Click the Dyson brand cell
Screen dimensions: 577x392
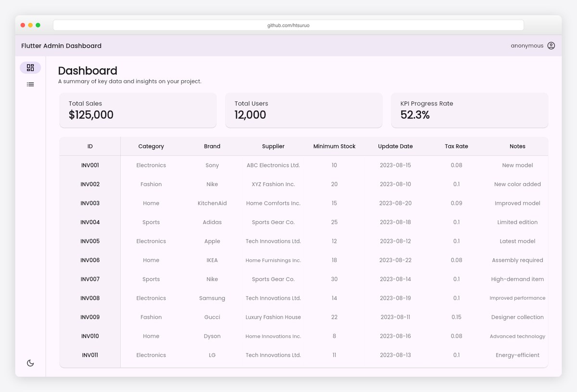tap(212, 336)
